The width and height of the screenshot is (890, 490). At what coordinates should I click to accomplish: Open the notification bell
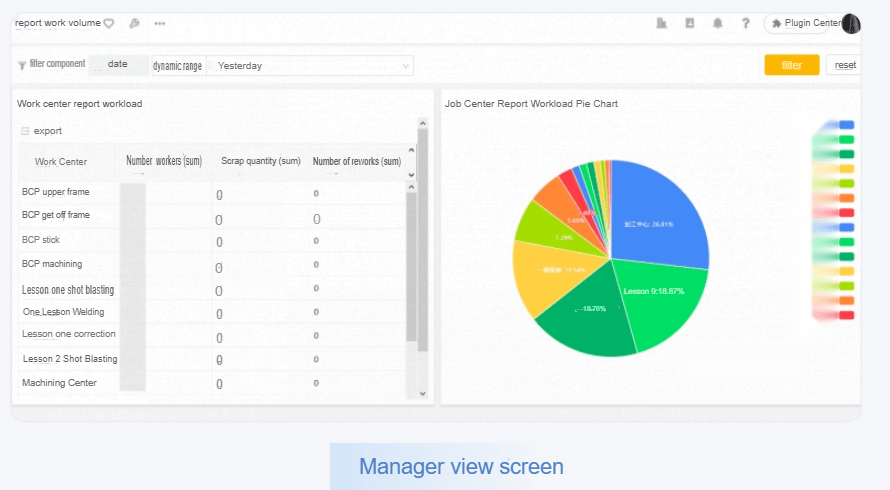(x=717, y=23)
